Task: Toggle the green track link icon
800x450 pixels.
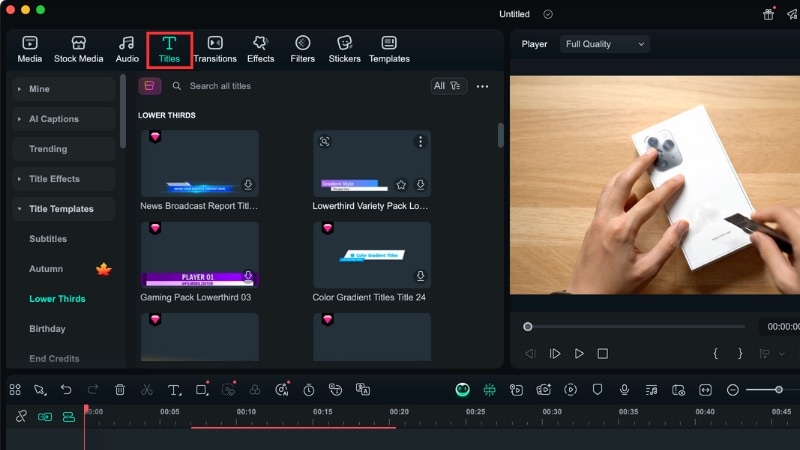Action: (x=45, y=417)
